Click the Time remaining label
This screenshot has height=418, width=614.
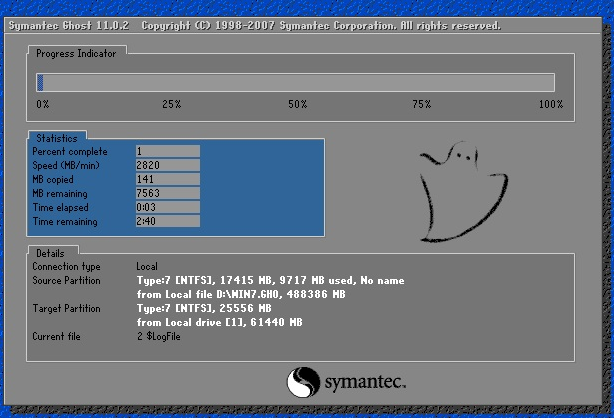[65, 222]
